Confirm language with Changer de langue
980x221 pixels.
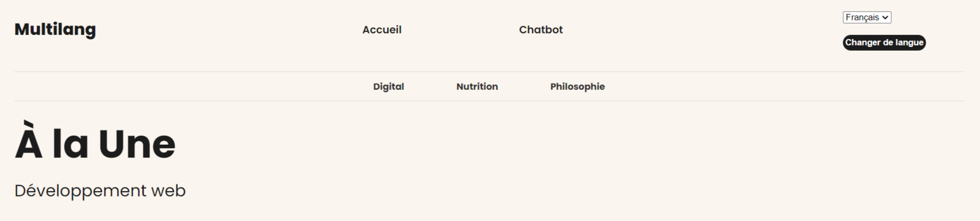883,42
